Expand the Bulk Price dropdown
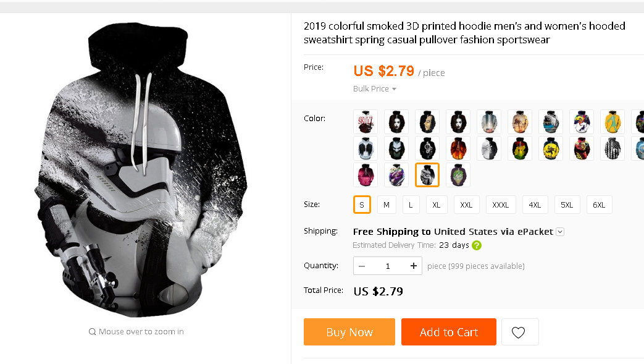This screenshot has width=644, height=364. [375, 89]
